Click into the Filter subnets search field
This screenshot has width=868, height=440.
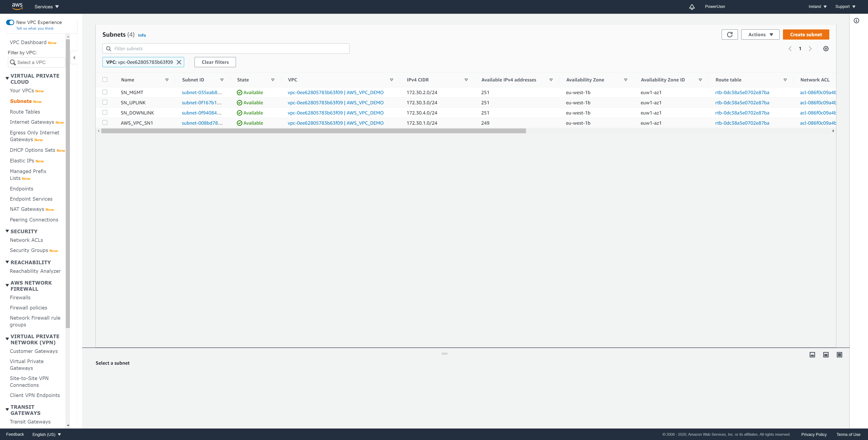(x=226, y=48)
